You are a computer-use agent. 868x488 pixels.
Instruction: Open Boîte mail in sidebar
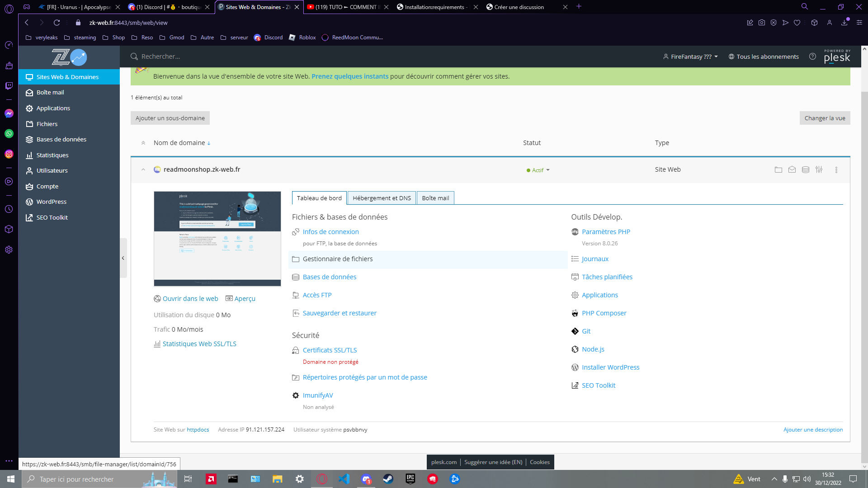click(69, 92)
